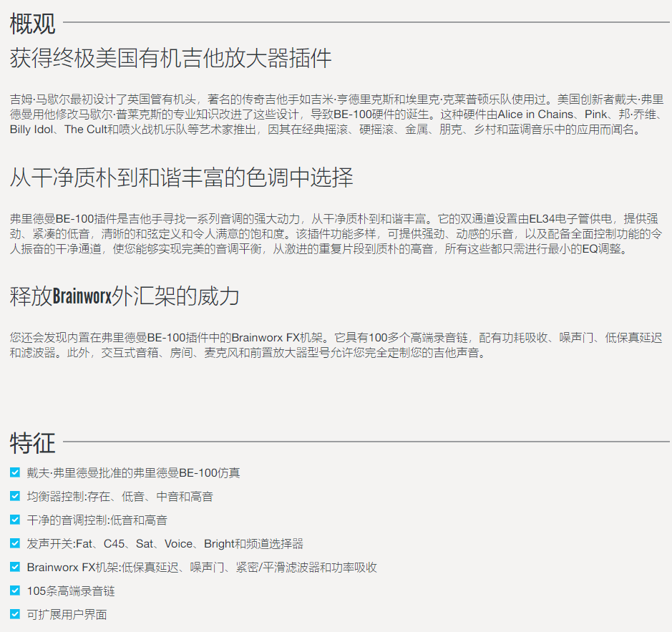672x632 pixels.
Task: Click the checkmark beside 干净的音调控制
Action: [x=15, y=520]
